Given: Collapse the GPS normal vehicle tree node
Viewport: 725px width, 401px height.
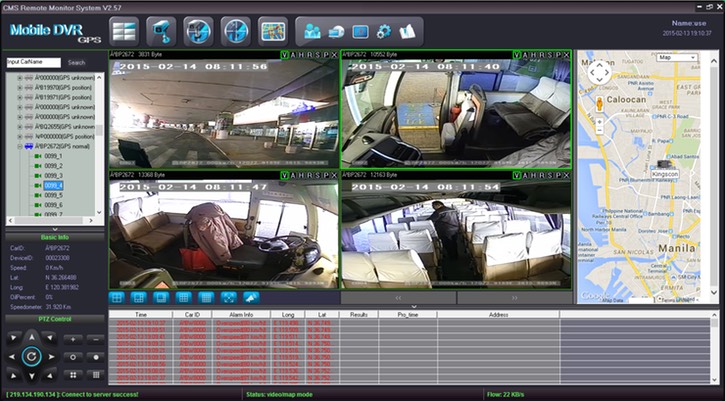Looking at the screenshot, I should pyautogui.click(x=18, y=146).
